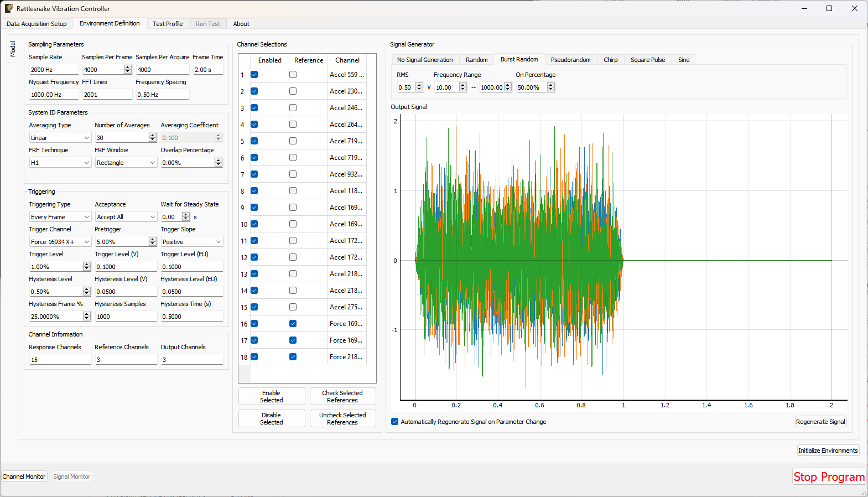
Task: Select the Pseudorandom signal tab
Action: 570,60
